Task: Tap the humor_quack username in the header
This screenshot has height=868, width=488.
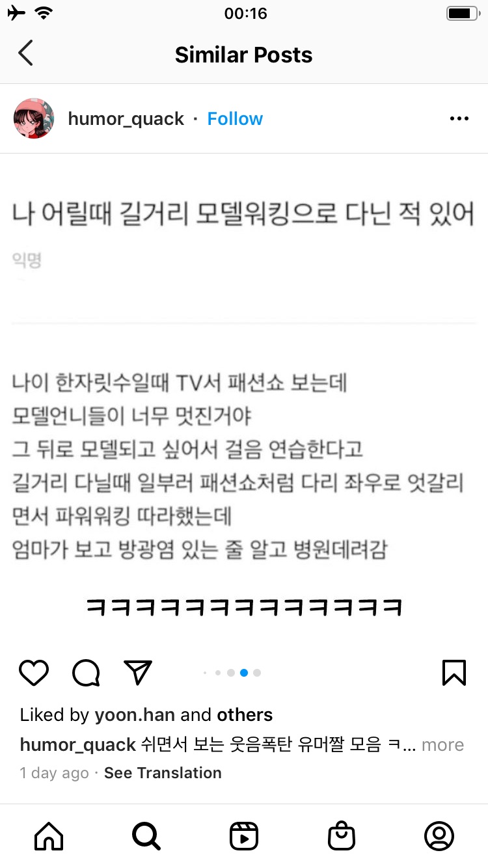Action: [x=126, y=119]
